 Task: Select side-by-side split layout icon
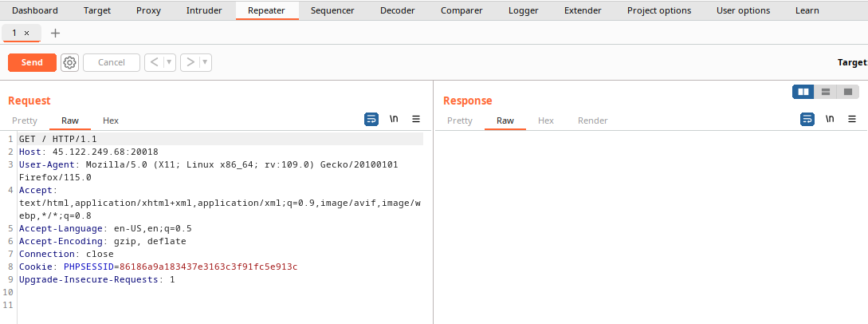tap(803, 92)
